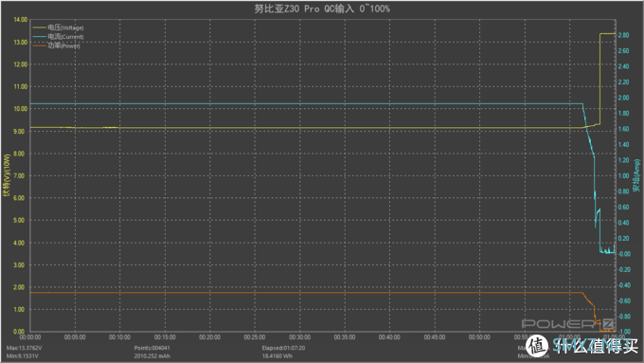644x363 pixels.
Task: Click the 8.00 voltage axis label
Action: 19,154
